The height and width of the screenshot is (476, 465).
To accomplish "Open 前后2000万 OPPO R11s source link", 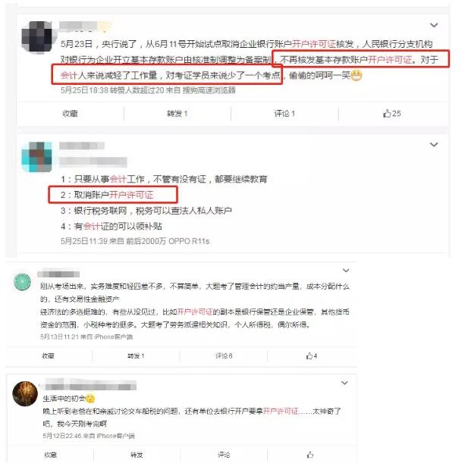I will click(x=168, y=241).
